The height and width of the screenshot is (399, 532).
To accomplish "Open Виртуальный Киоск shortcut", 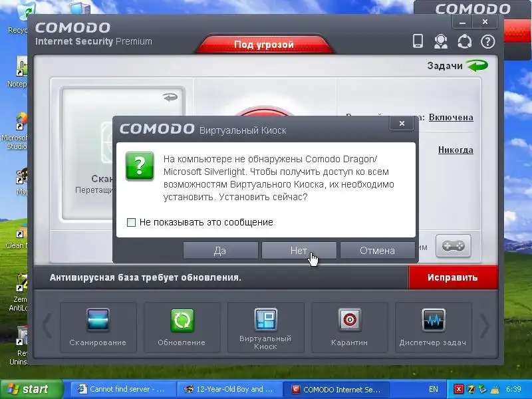I will [x=265, y=328].
